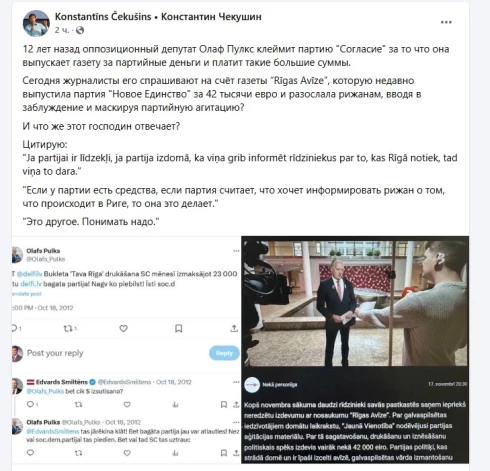The image size is (490, 471).
Task: Bookmark the Olafs Pulks main tweet
Action: coord(179,328)
